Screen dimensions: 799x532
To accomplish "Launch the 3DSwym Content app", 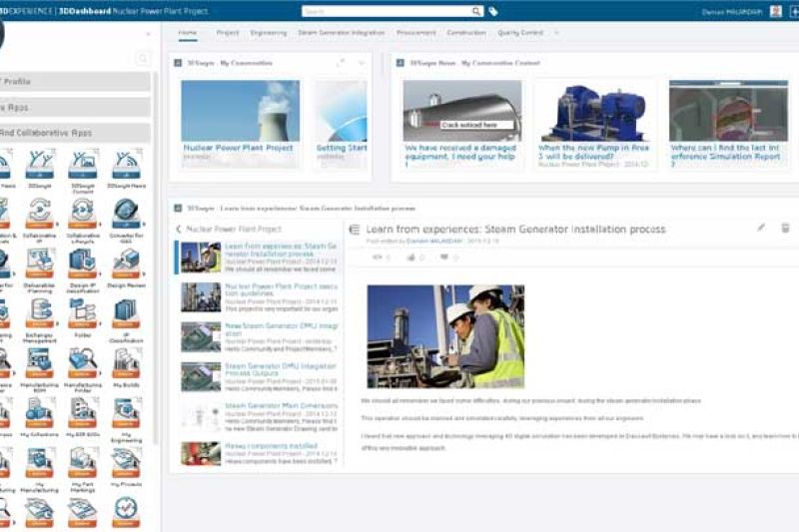I will [83, 165].
